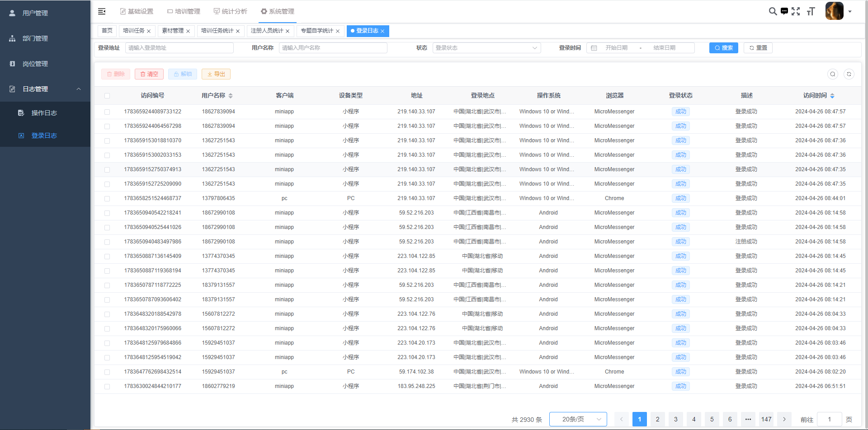Click the 解锁 button
The height and width of the screenshot is (430, 868).
pos(183,74)
